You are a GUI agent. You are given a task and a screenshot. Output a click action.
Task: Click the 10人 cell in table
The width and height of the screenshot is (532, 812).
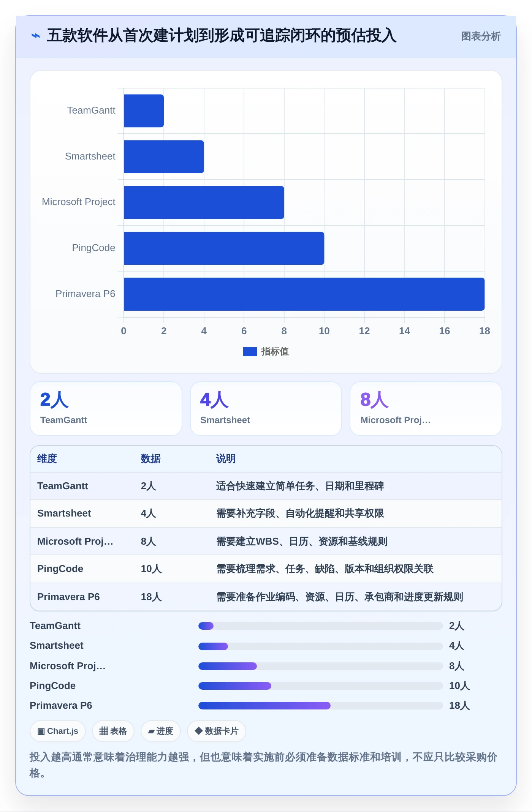[x=151, y=569]
